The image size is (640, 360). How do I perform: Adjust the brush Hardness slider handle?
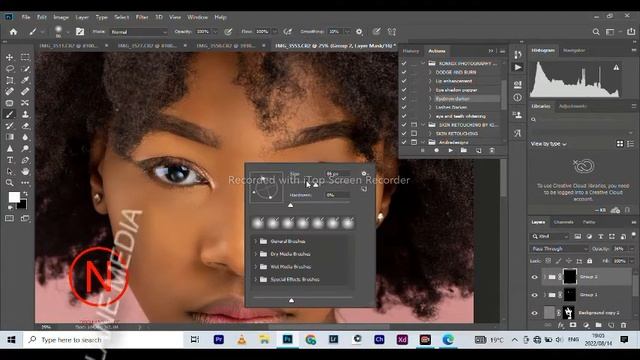point(290,205)
